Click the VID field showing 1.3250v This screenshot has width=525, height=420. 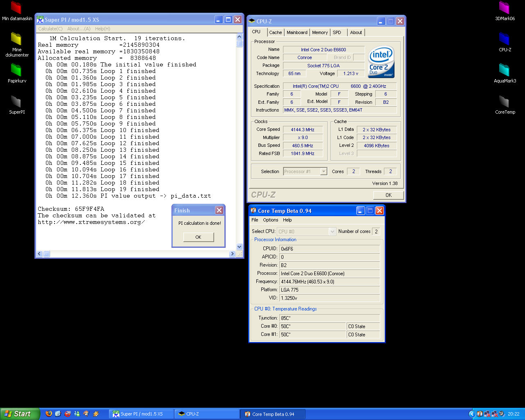coord(329,298)
